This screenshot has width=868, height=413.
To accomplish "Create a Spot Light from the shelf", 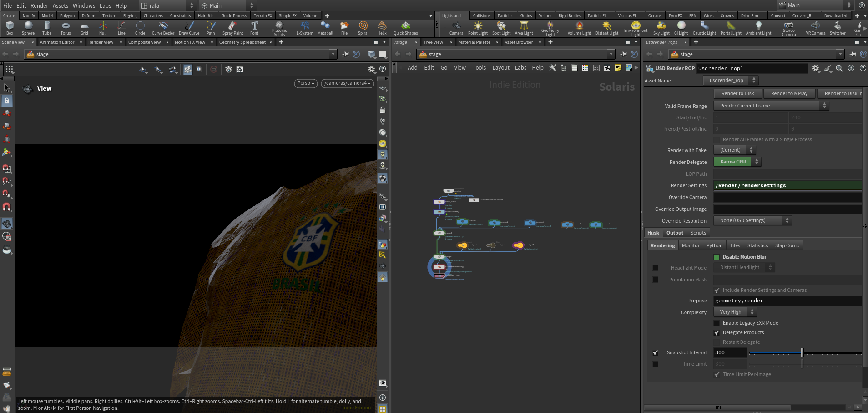I will 501,28.
